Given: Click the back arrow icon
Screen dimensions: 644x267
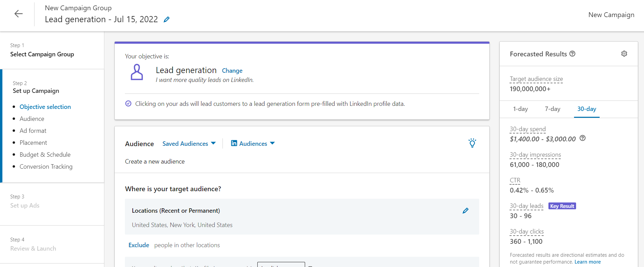Looking at the screenshot, I should click(18, 14).
